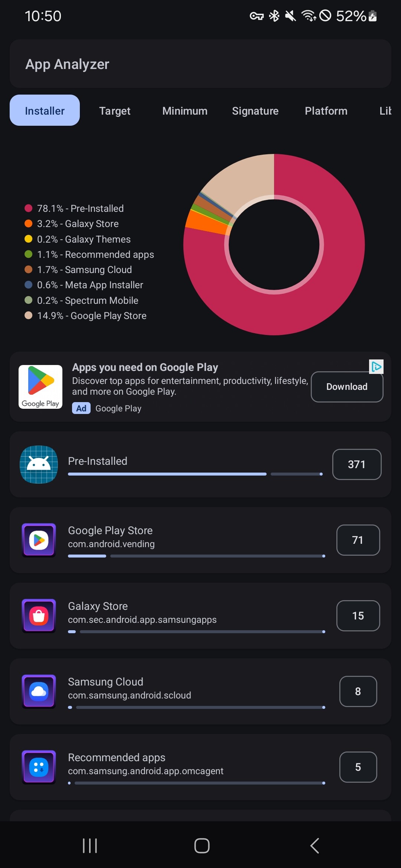The width and height of the screenshot is (401, 868).
Task: Tap the Google Play Store app icon
Action: [39, 540]
